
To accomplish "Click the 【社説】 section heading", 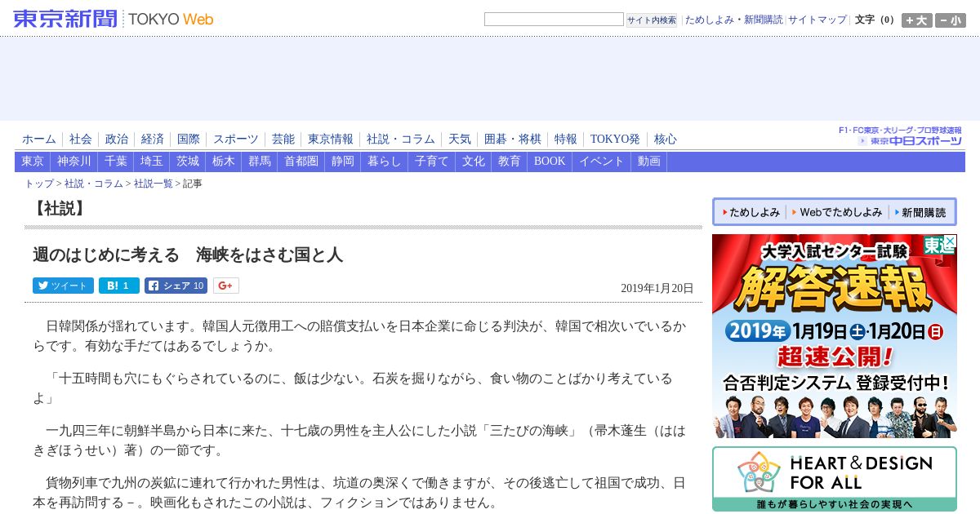I will pyautogui.click(x=60, y=208).
